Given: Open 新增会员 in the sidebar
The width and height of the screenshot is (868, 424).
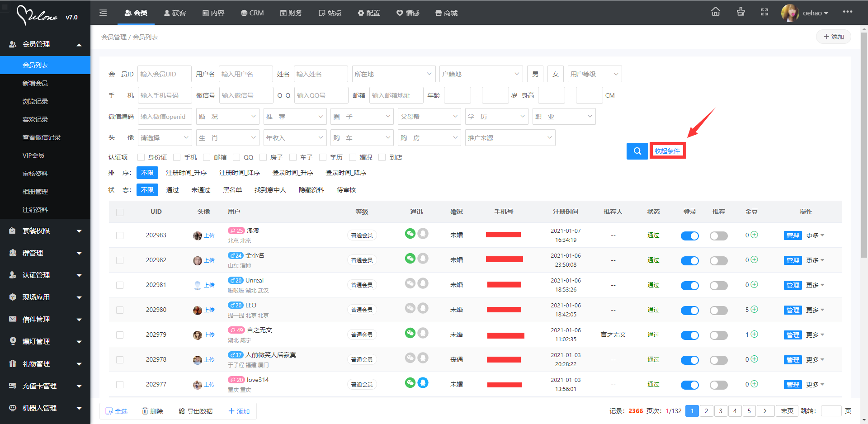Looking at the screenshot, I should (35, 83).
